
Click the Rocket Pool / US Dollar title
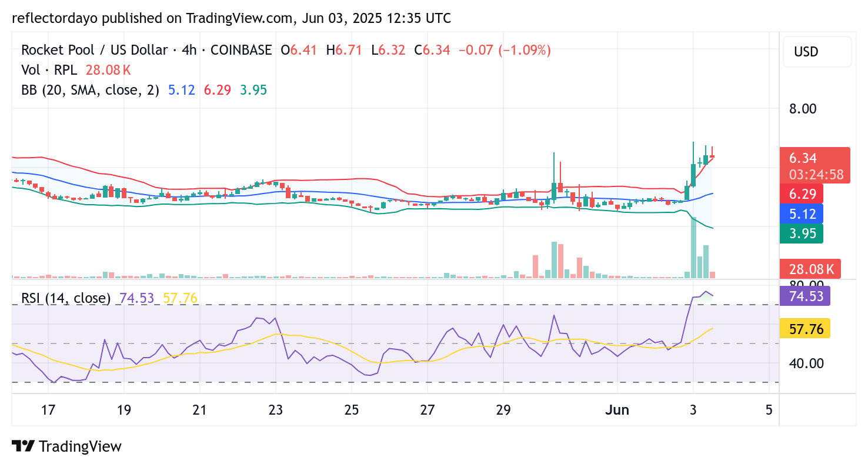click(x=95, y=50)
